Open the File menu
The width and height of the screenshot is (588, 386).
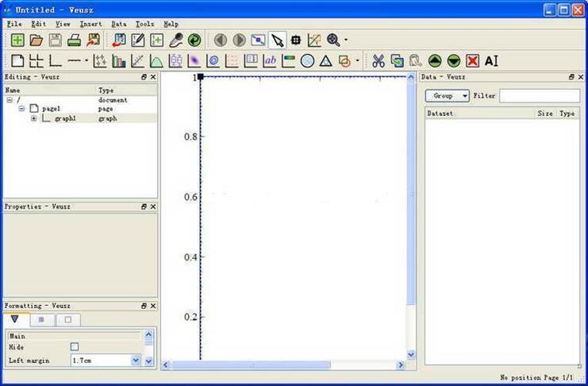click(x=14, y=24)
